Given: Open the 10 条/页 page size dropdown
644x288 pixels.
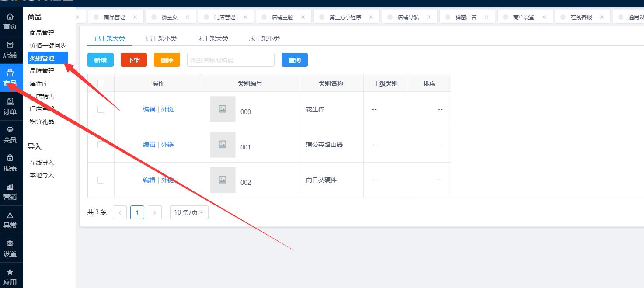Looking at the screenshot, I should point(189,212).
